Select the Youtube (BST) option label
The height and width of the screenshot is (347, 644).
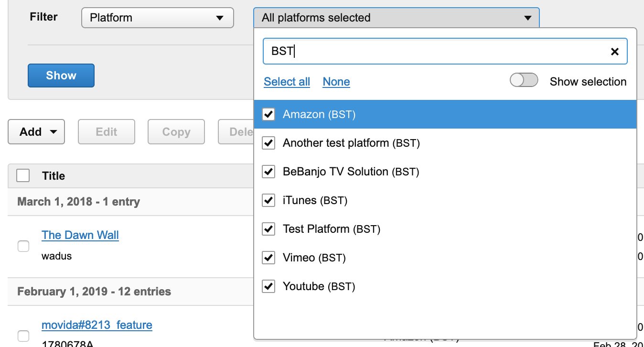(x=319, y=286)
